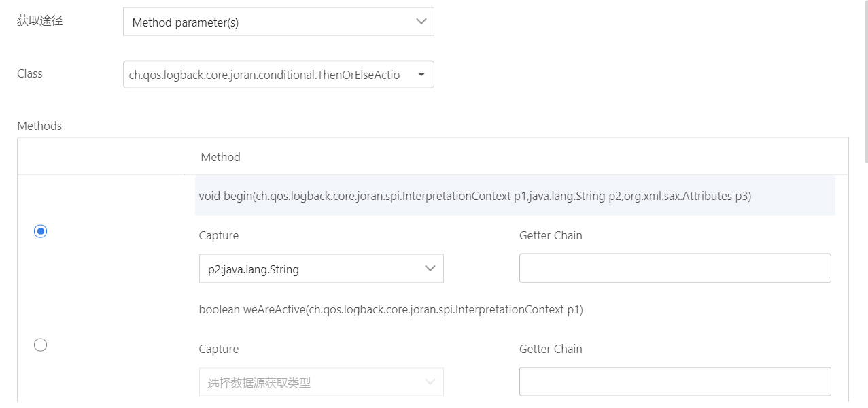This screenshot has width=868, height=408.
Task: Open the 获取途径 Method parameter(s) dropdown
Action: [272, 22]
